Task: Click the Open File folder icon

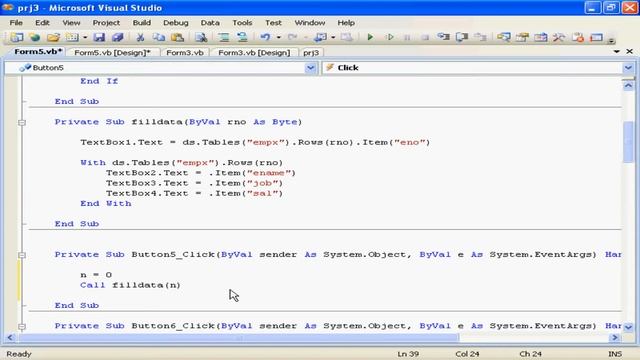Action: (x=53, y=38)
